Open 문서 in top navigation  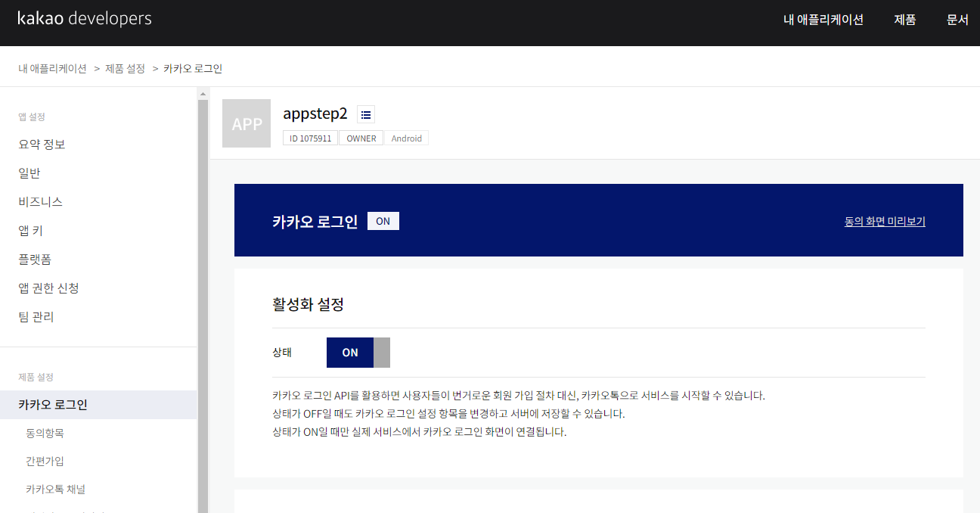pos(957,20)
